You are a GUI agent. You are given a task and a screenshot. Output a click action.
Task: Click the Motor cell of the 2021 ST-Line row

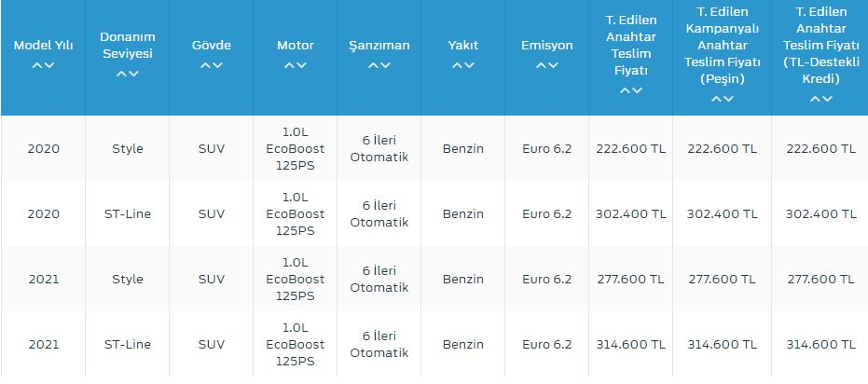[x=296, y=344]
